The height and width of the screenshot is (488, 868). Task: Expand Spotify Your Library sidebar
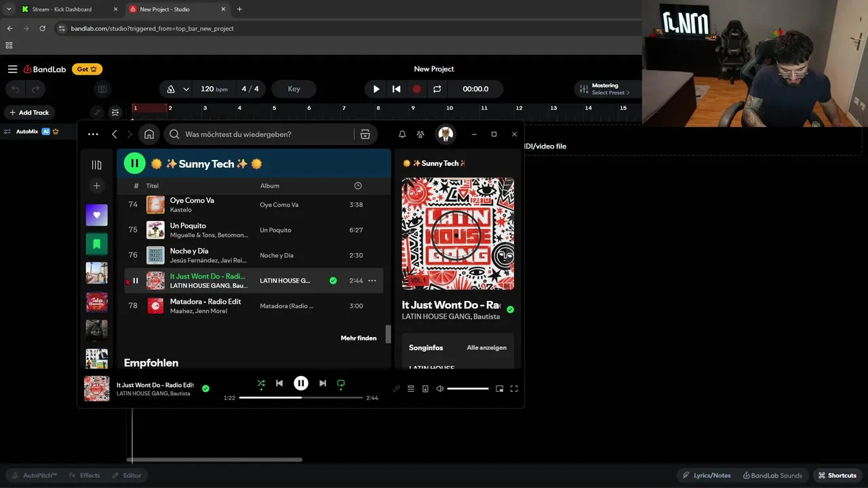(96, 165)
